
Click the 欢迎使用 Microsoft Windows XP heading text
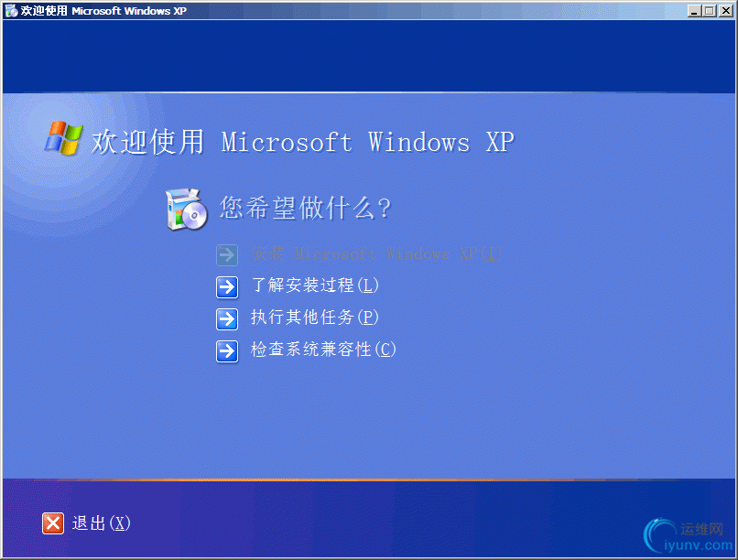pyautogui.click(x=303, y=142)
